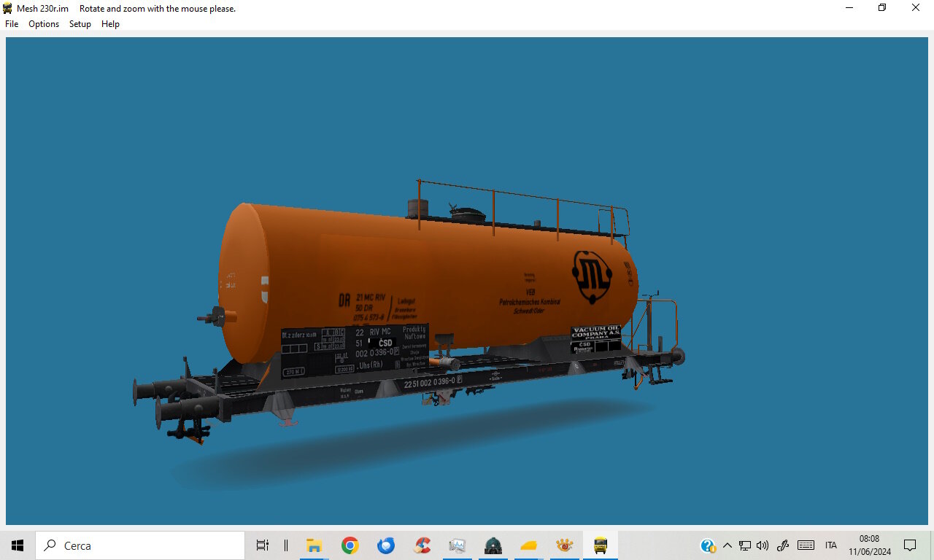This screenshot has width=934, height=560.
Task: Minimize the Mesh viewer window
Action: 849,8
